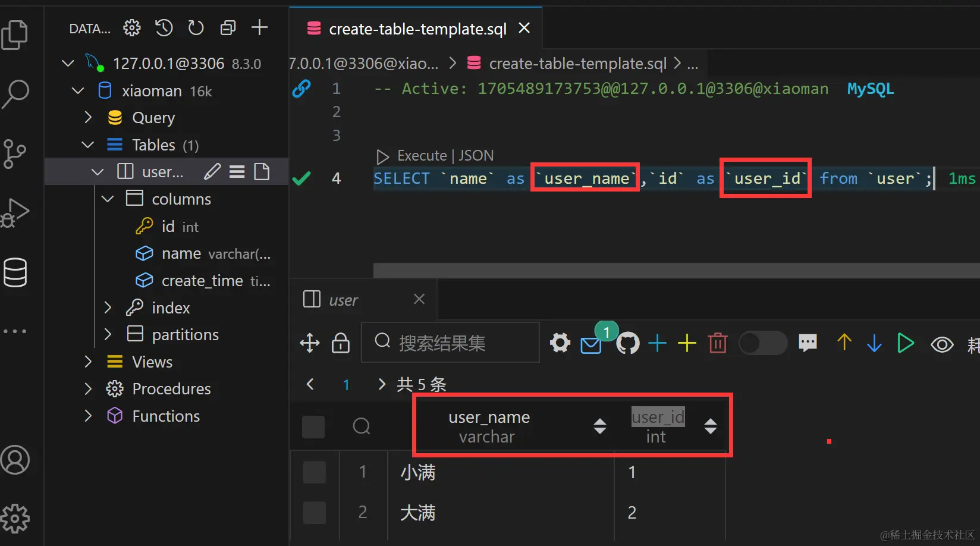Open Source Control in activity bar

click(14, 153)
